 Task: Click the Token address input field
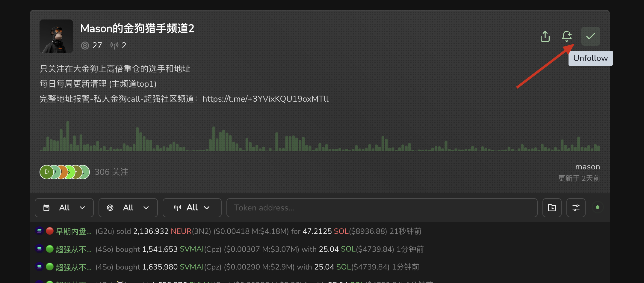pos(382,208)
